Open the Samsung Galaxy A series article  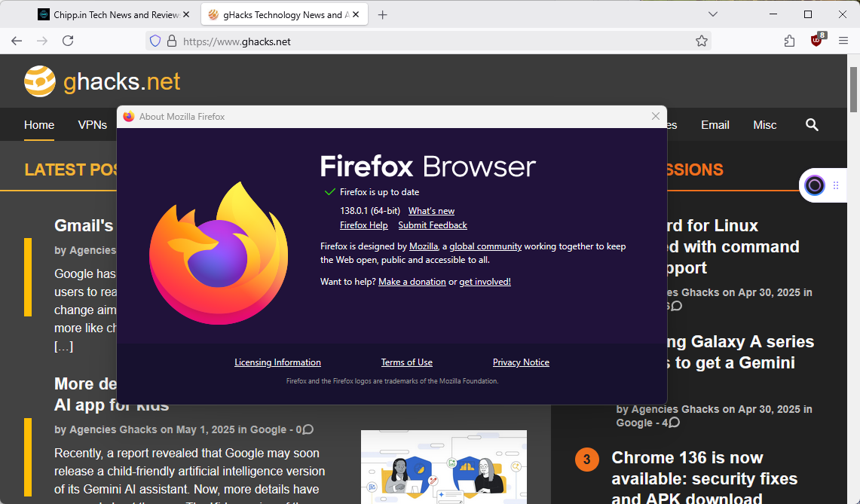pos(740,352)
